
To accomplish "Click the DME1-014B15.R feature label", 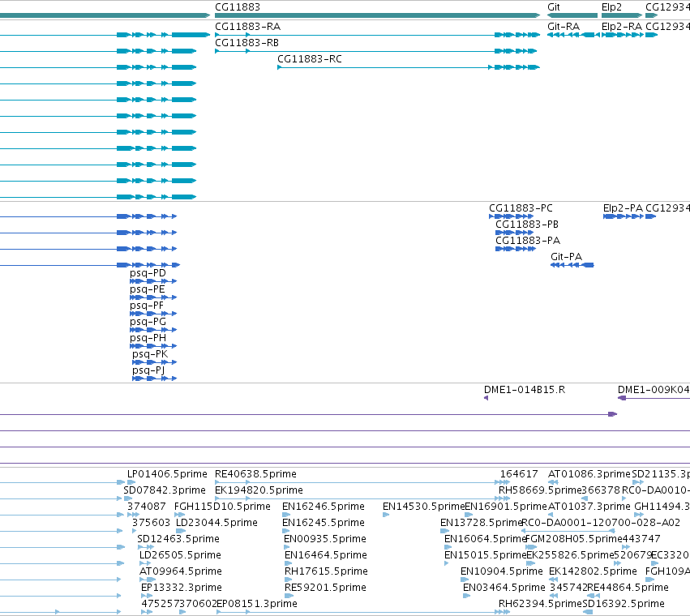I will pyautogui.click(x=525, y=390).
